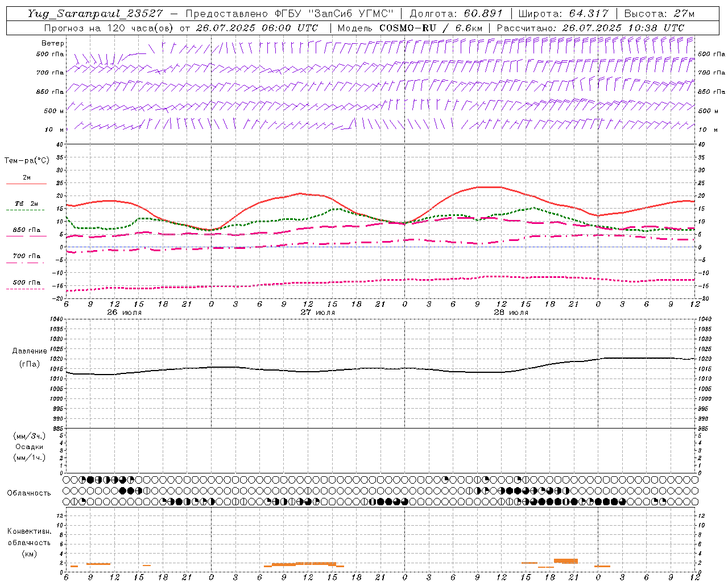728x582 pixels.
Task: Click the computed time Рассчитано: 26.07.2025 10:38 UTC
Action: 590,28
